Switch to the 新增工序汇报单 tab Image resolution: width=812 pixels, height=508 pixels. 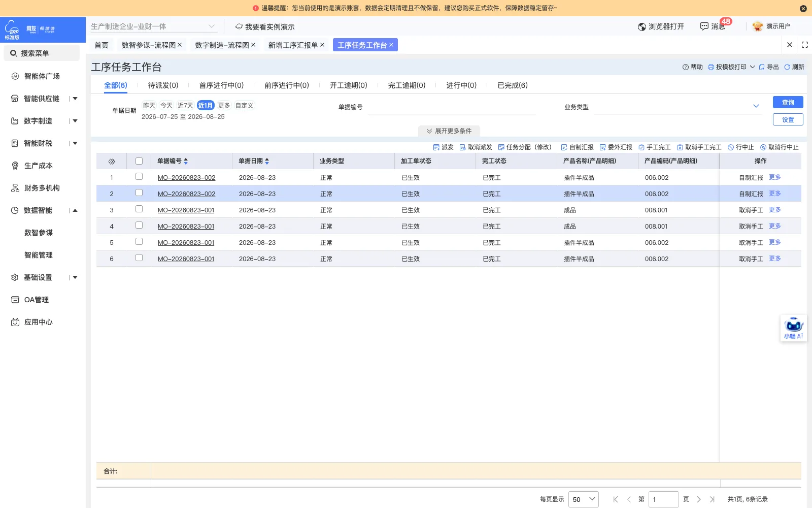point(293,45)
